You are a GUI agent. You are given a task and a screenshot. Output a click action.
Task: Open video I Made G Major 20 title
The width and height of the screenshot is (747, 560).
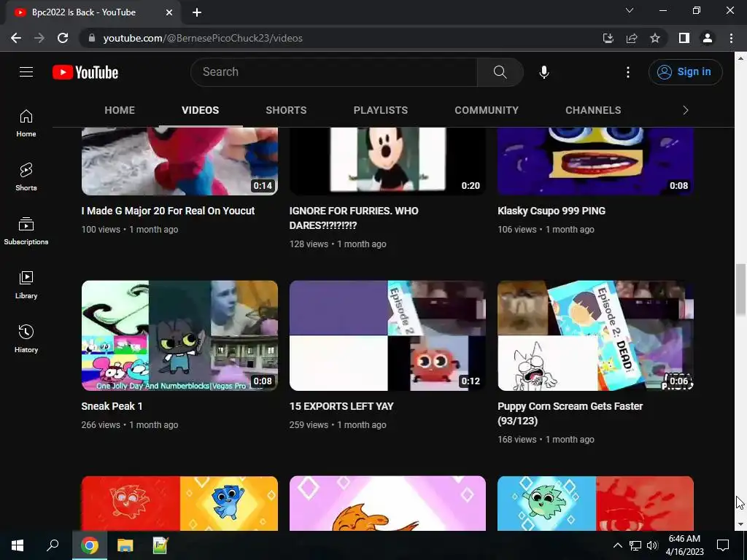pos(168,211)
